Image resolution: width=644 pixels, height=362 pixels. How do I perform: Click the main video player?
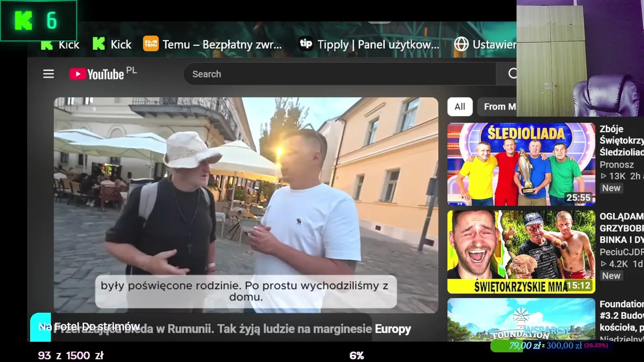[246, 205]
